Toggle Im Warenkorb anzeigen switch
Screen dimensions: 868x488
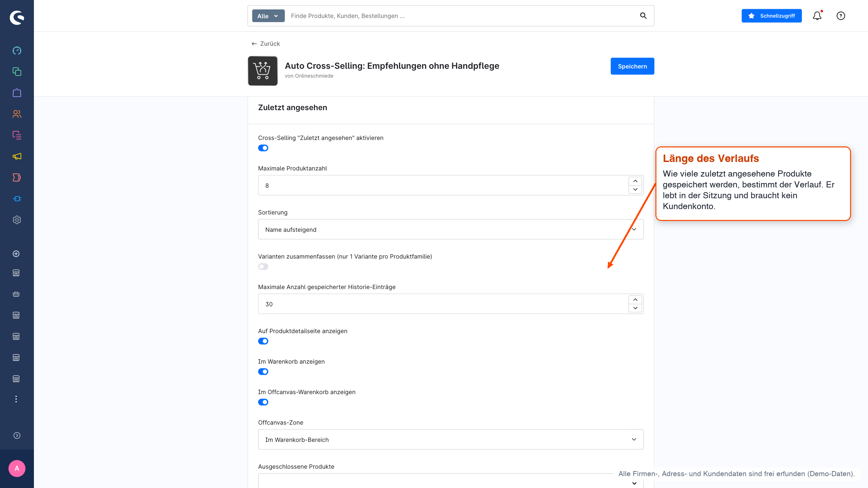263,372
